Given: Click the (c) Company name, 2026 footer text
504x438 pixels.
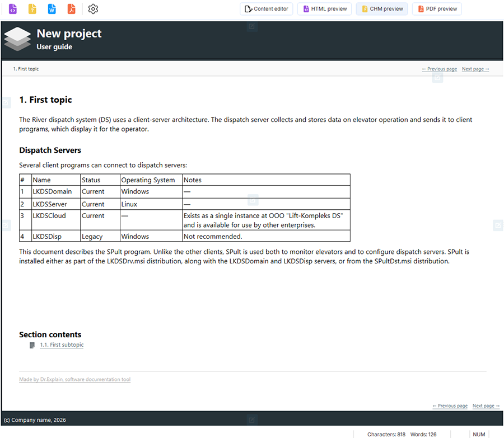Looking at the screenshot, I should [35, 420].
